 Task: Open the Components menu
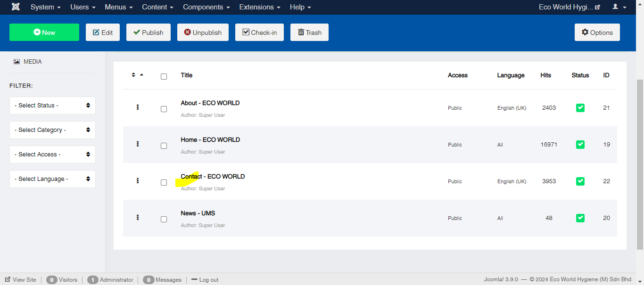point(206,7)
